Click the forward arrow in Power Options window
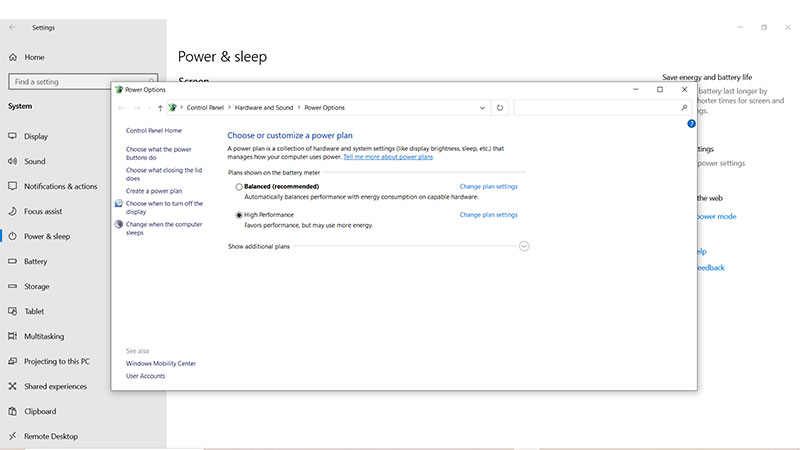800x450 pixels. point(137,108)
